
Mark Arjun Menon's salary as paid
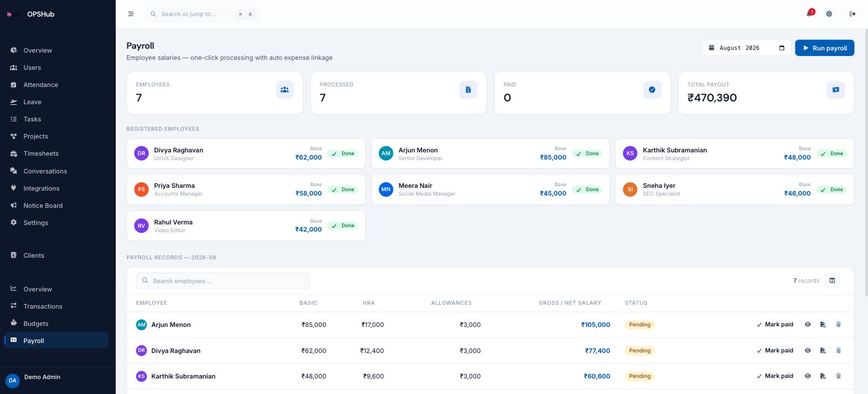774,325
